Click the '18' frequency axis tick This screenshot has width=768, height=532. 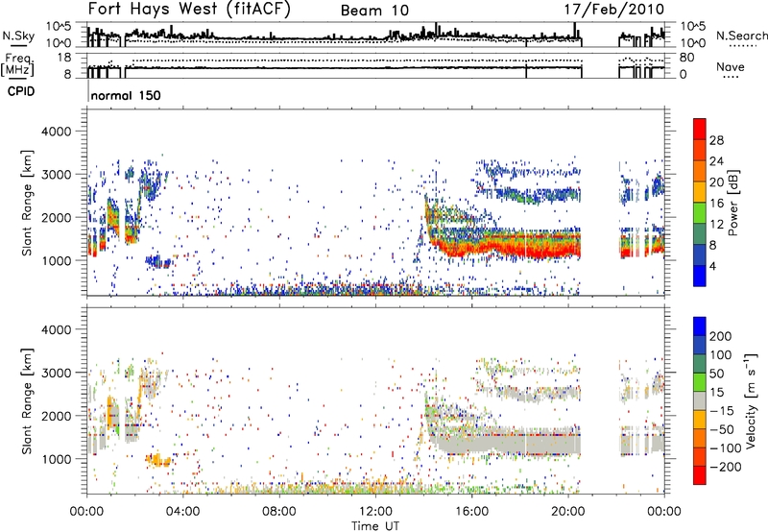pos(64,58)
